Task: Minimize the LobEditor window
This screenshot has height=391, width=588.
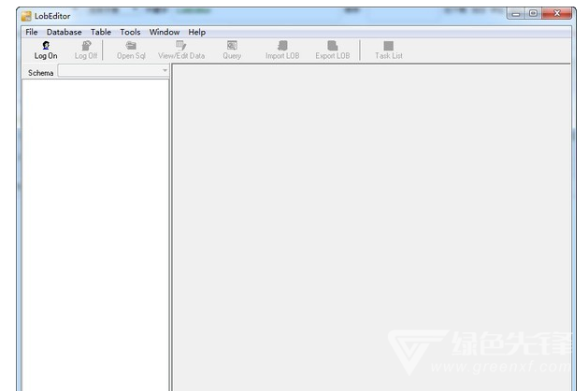Action: 516,13
